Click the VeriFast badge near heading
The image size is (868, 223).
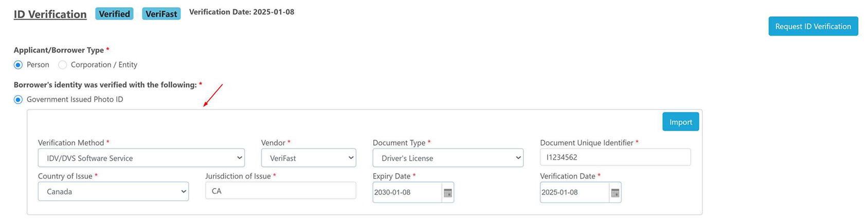coord(161,14)
